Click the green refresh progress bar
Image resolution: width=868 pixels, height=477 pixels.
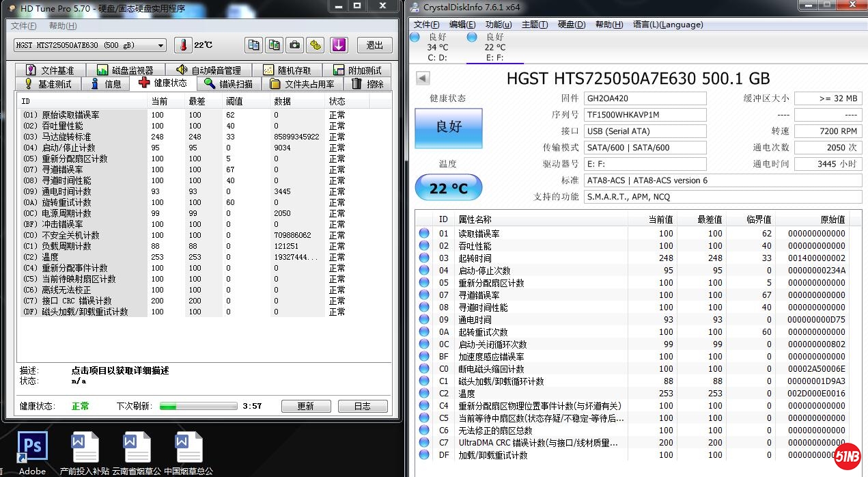click(x=198, y=406)
